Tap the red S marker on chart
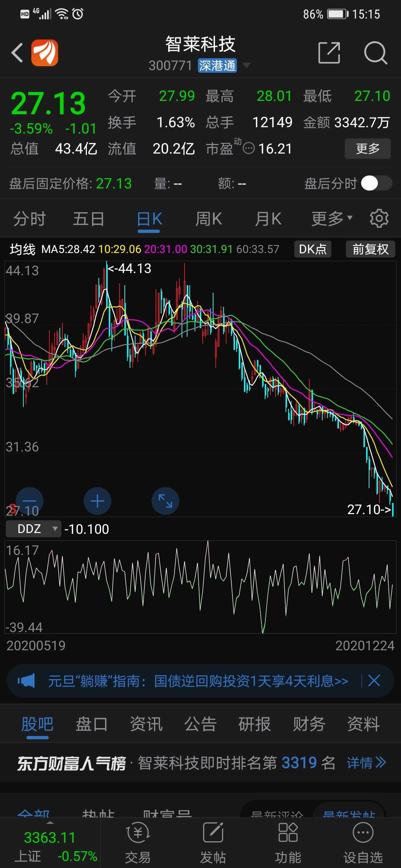The image size is (401, 868). 13,509
